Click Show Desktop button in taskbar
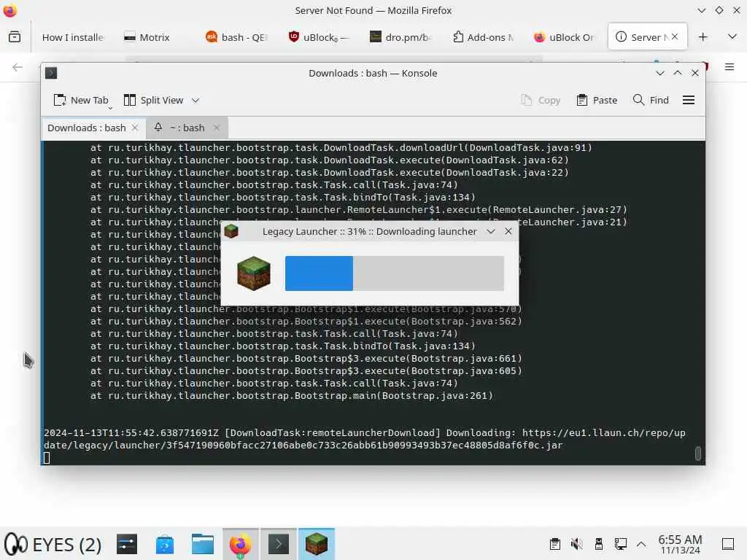Screen dimensions: 747x560 728,544
